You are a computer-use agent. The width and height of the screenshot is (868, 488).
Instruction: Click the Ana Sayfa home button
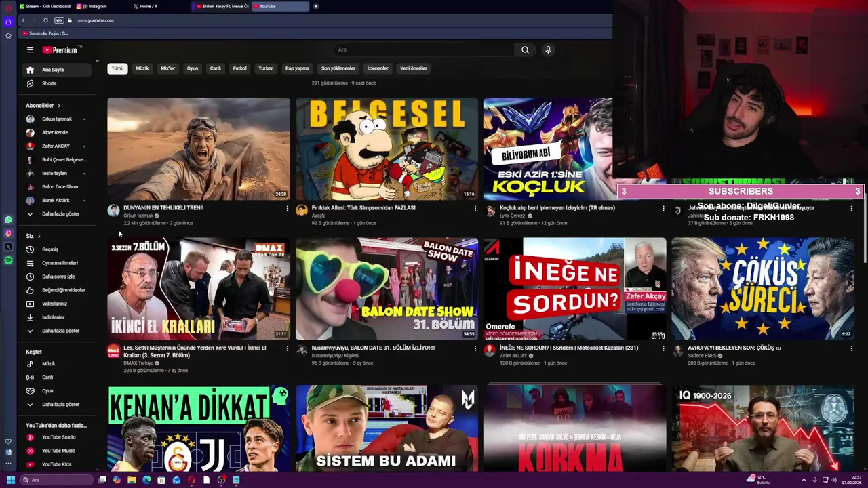57,70
